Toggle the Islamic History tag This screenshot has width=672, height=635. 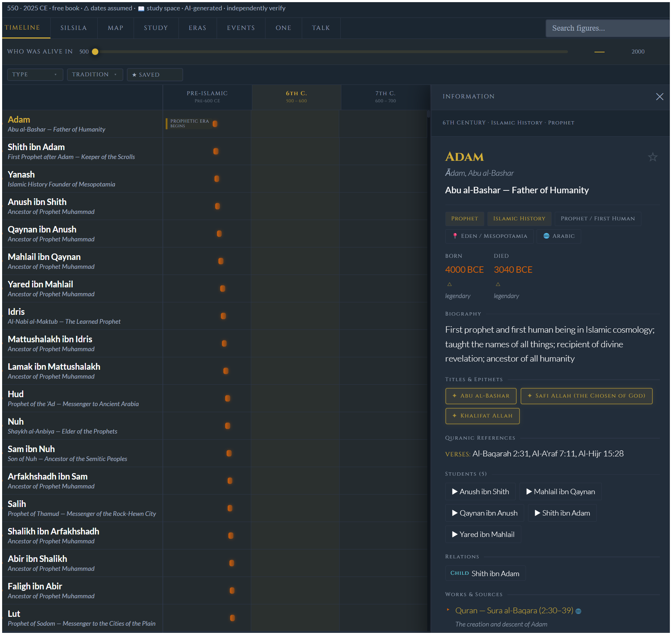coord(519,219)
